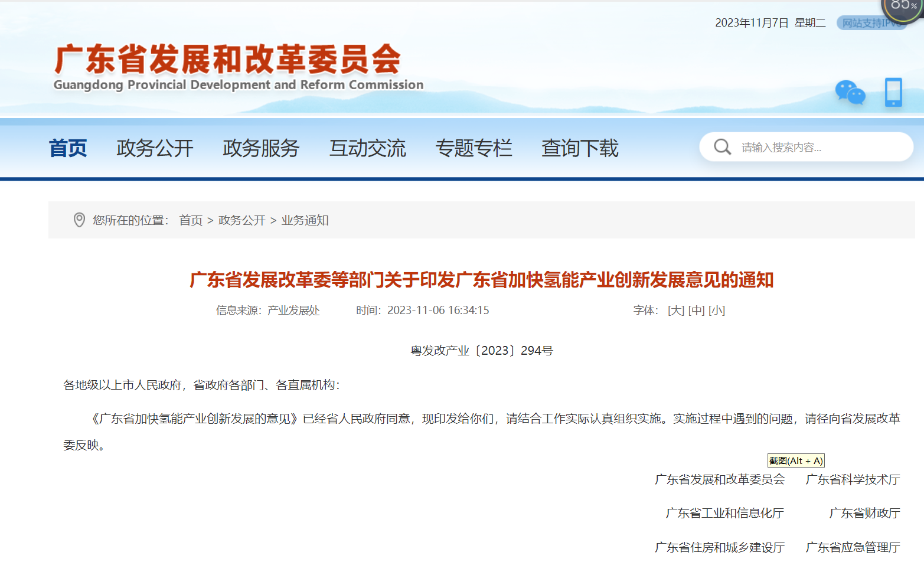
Task: Open the 首页 navigation tab
Action: pyautogui.click(x=68, y=148)
